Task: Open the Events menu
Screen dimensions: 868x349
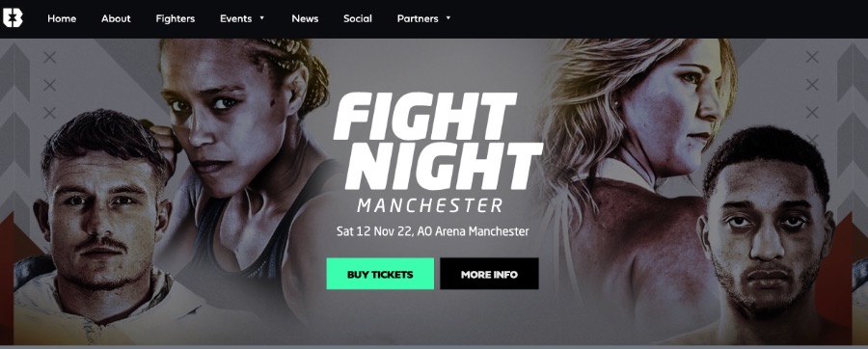Action: point(236,19)
